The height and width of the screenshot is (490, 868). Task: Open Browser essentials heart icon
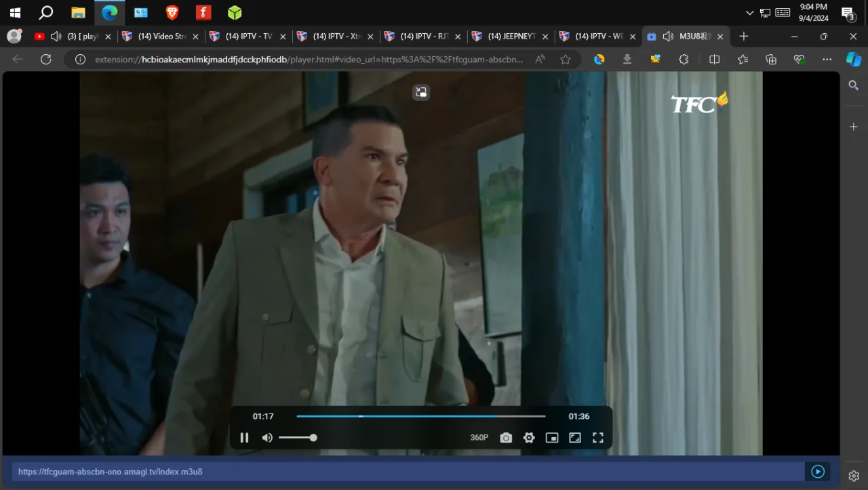click(x=800, y=60)
